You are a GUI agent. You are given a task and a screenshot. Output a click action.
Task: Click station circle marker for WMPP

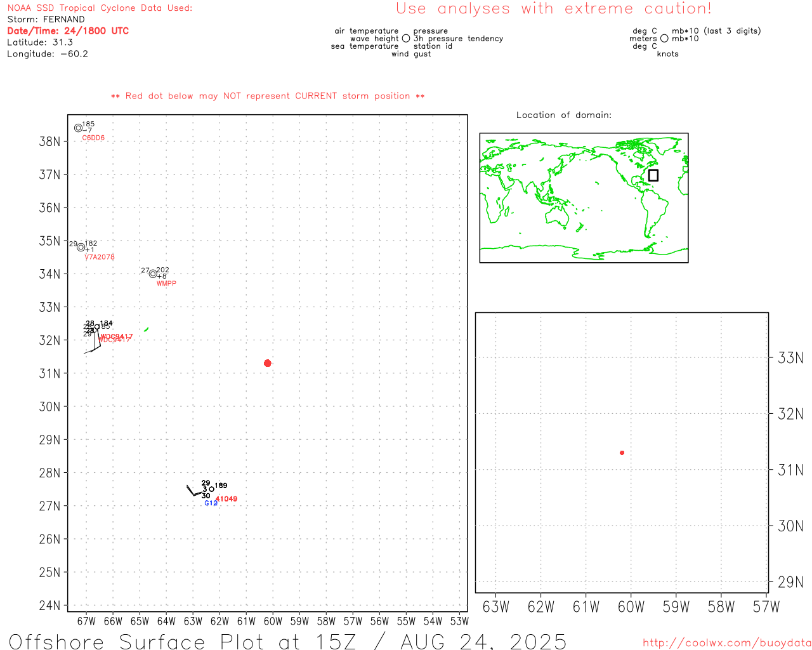click(152, 274)
